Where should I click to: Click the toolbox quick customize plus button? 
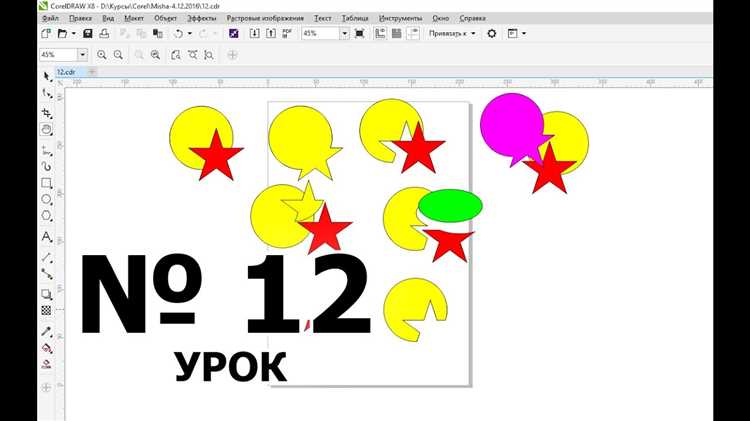(x=46, y=387)
